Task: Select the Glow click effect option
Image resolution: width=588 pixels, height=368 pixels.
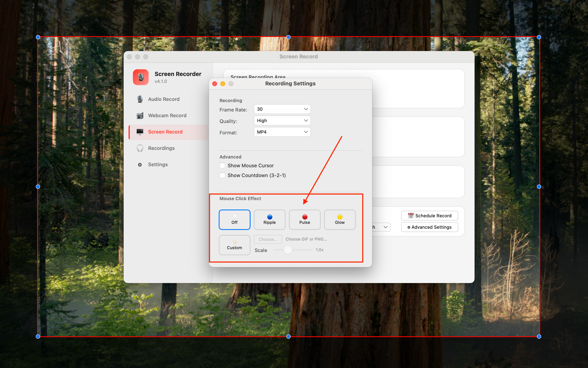Action: (340, 220)
